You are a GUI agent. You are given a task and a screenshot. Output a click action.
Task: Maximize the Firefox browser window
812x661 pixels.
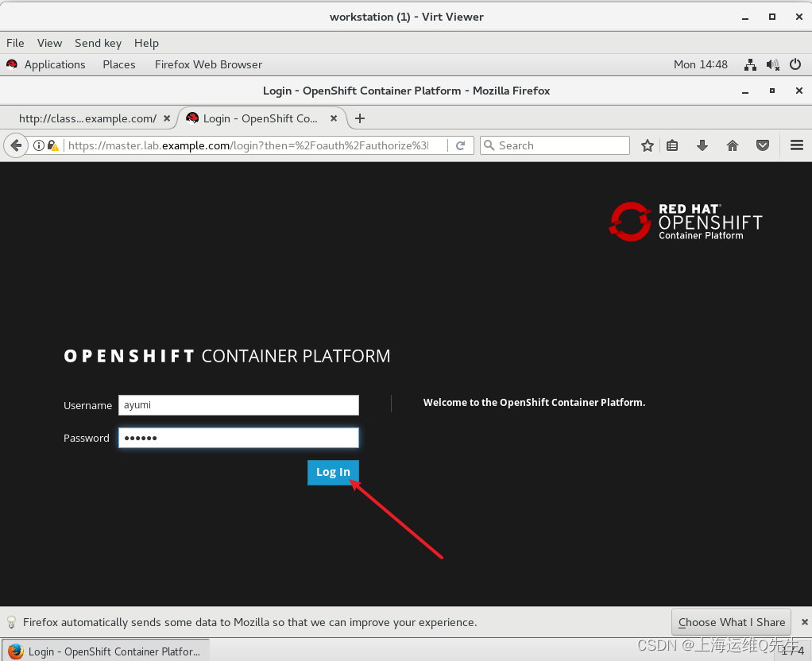tap(772, 91)
